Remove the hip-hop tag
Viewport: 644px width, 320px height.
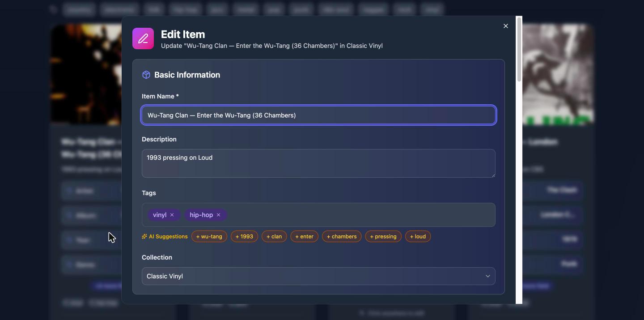pos(218,215)
